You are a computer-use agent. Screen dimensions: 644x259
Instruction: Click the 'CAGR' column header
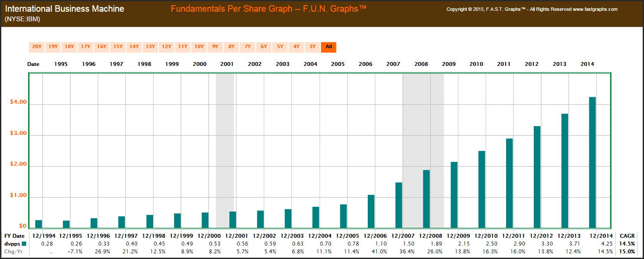(627, 236)
